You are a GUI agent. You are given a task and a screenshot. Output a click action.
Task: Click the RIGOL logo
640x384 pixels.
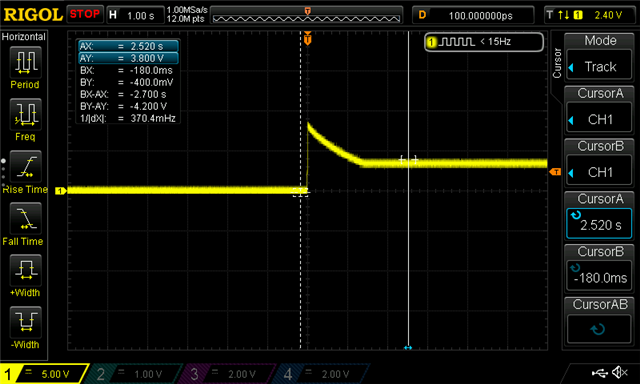(33, 15)
